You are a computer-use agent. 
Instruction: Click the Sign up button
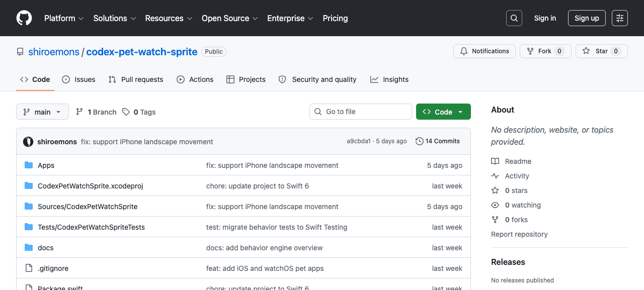[587, 18]
